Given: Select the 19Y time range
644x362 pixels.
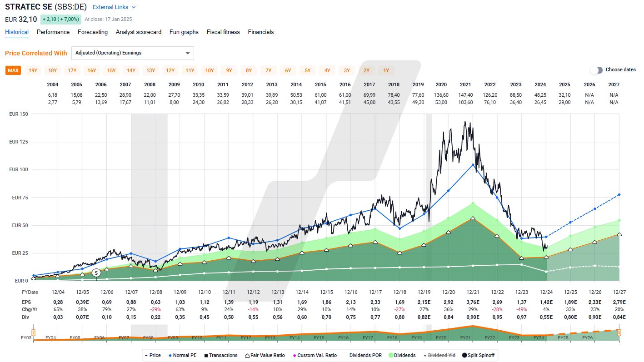Looking at the screenshot, I should pos(33,70).
